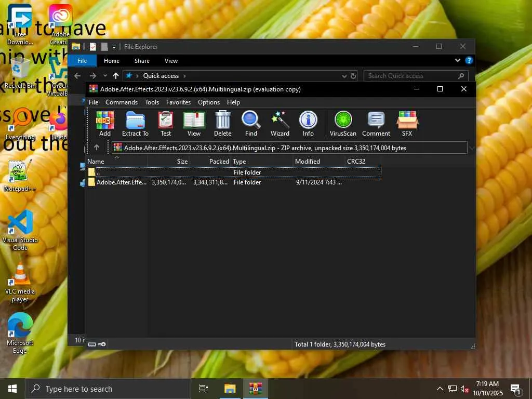This screenshot has width=532, height=399.
Task: Open File tab in File Explorer
Action: tap(82, 61)
